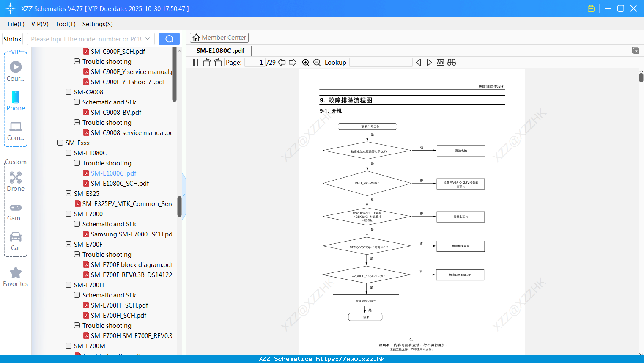
Task: Open SM-E325FV_MTK_Common_Ser file
Action: pyautogui.click(x=123, y=203)
